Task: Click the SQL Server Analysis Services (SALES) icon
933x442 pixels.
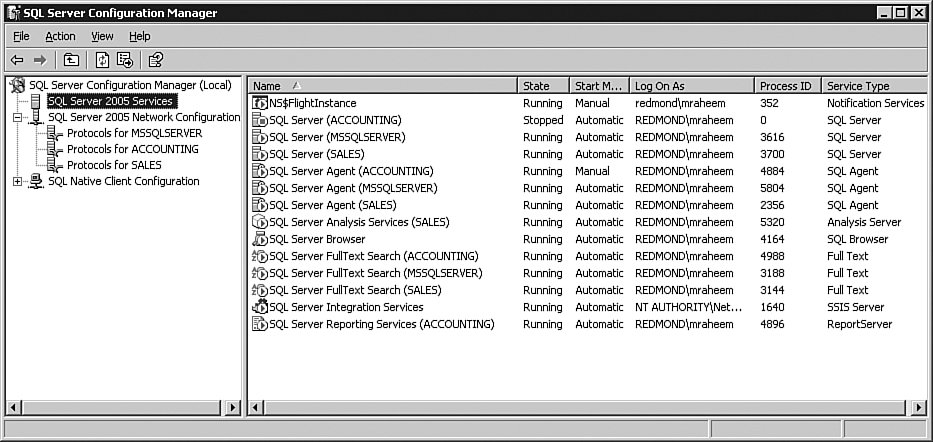Action: coord(260,222)
